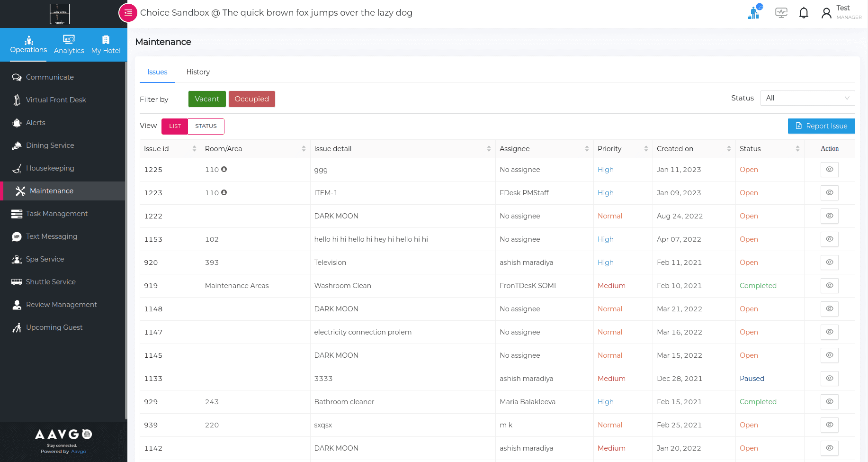
Task: Go to Shuttle Service in sidebar
Action: pos(51,282)
